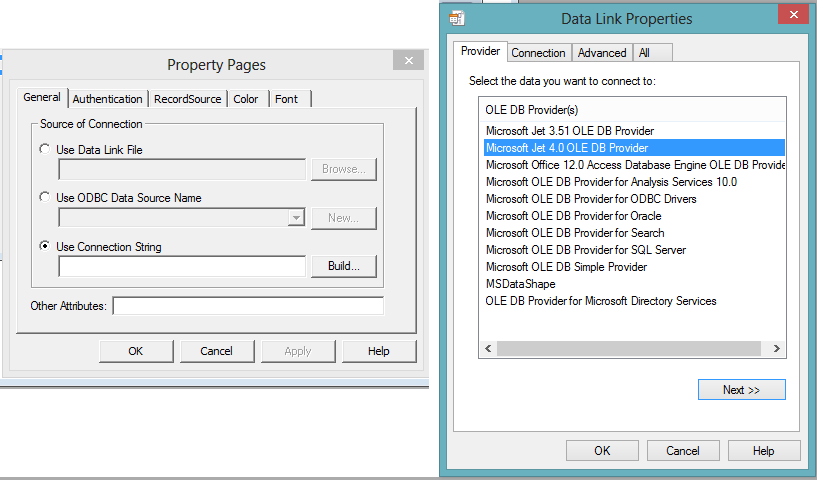This screenshot has height=480, width=817.
Task: Switch to Provider tab in Data Link Properties
Action: [x=480, y=51]
